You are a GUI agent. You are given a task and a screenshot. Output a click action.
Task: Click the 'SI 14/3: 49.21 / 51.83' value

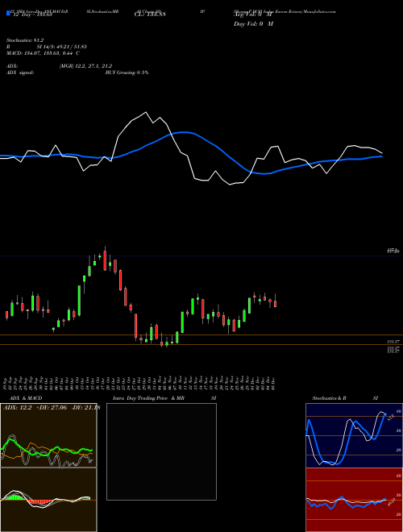tap(62, 47)
